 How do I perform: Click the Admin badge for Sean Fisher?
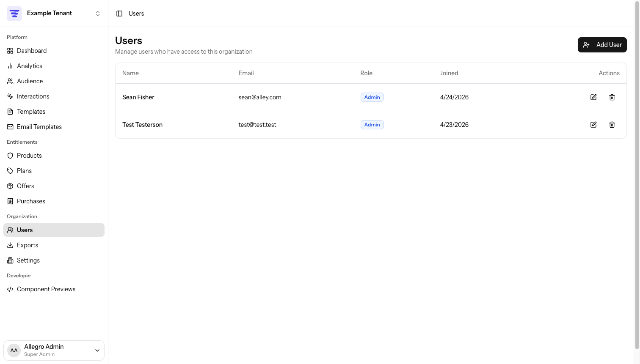click(372, 97)
